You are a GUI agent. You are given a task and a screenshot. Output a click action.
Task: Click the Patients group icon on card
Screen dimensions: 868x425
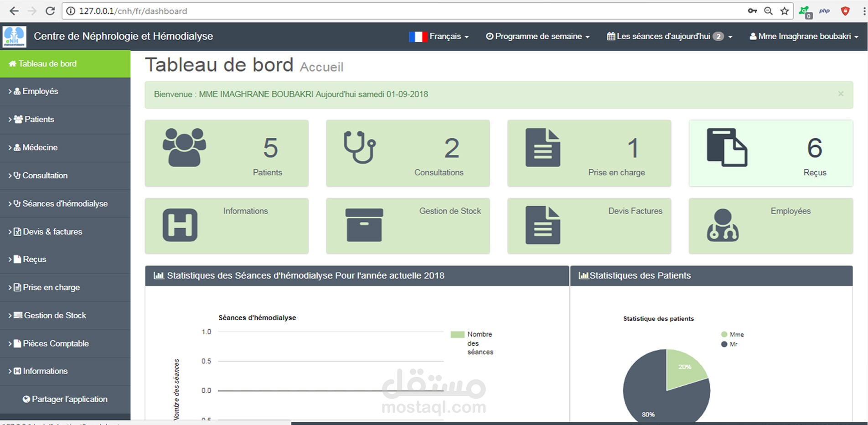tap(184, 147)
